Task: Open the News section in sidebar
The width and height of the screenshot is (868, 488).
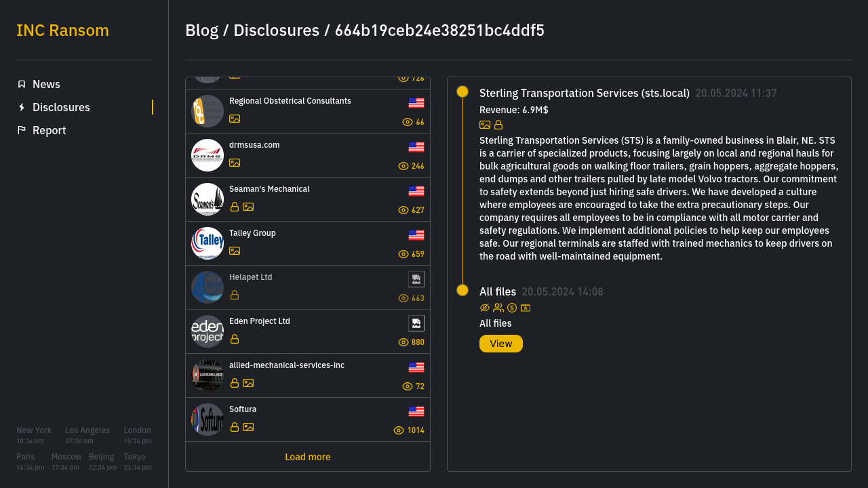Action: 46,84
